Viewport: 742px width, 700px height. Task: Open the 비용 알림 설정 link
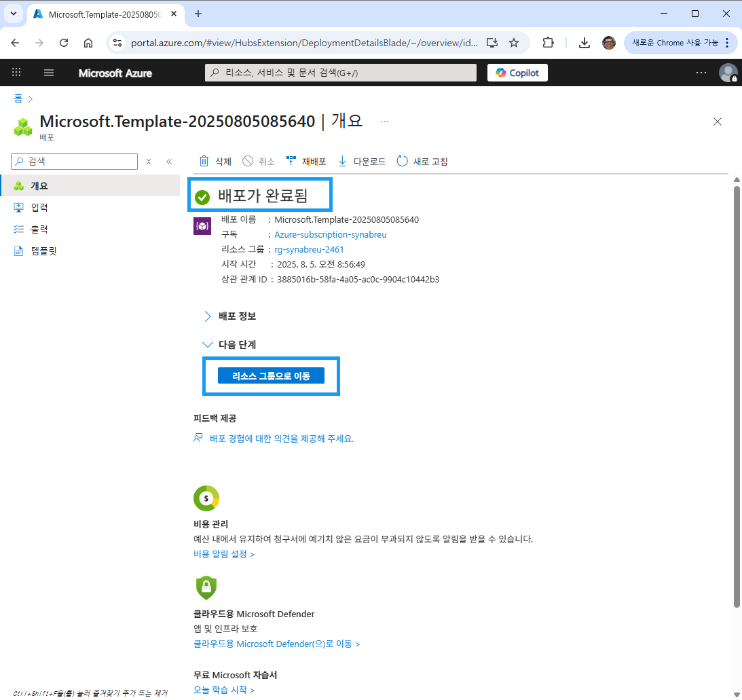pos(224,554)
